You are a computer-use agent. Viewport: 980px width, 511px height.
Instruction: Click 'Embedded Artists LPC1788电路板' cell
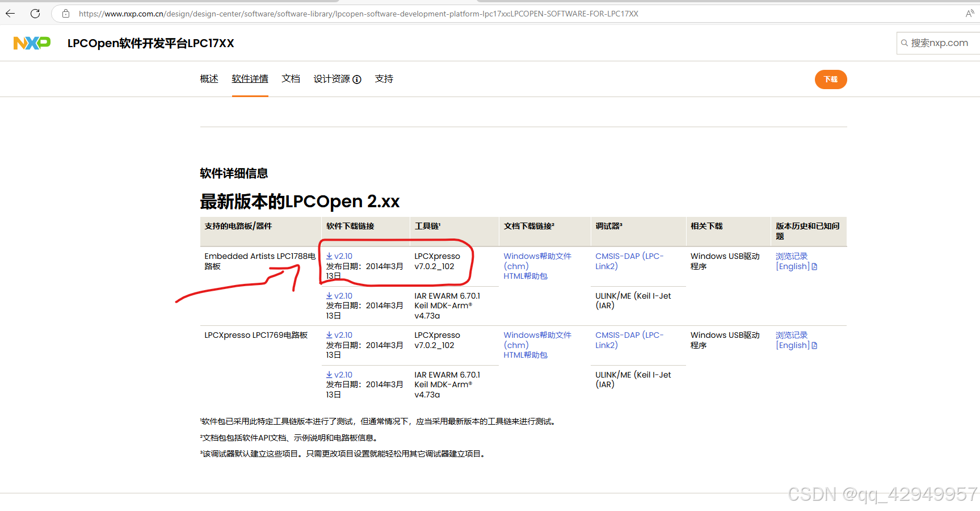pyautogui.click(x=260, y=261)
